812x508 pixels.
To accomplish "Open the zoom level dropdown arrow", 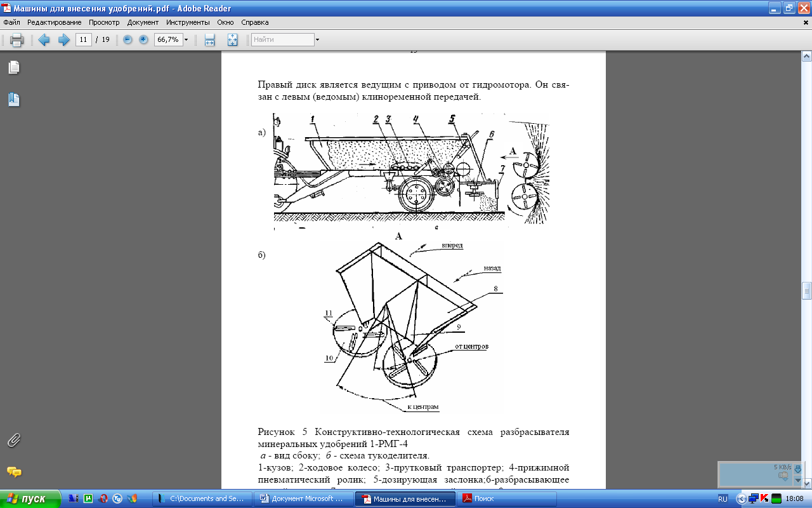I will tap(186, 39).
